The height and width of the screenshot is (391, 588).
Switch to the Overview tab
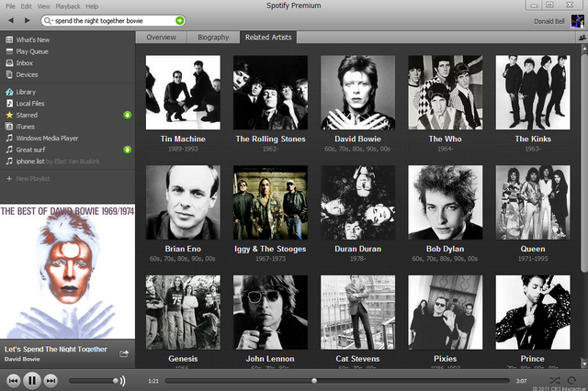(162, 38)
